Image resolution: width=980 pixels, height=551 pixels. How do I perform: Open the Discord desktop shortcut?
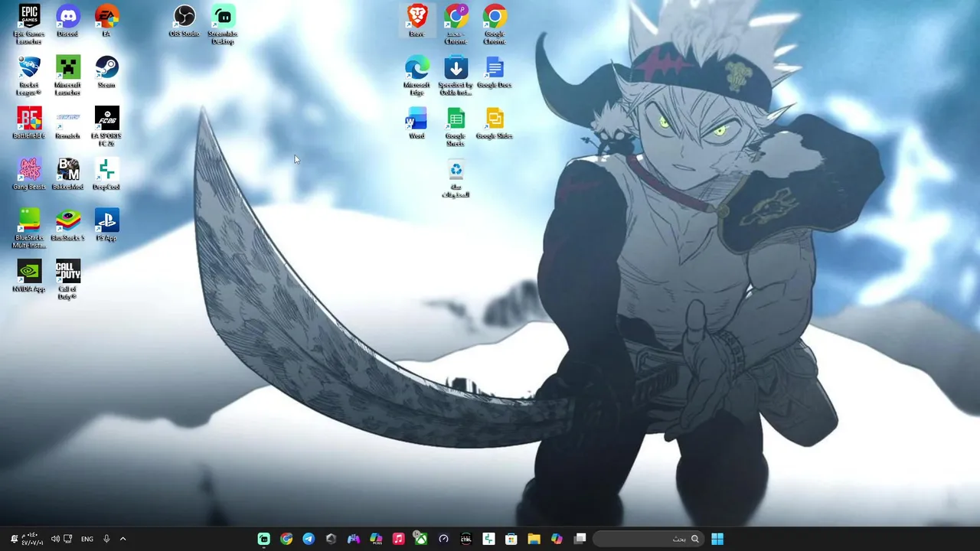coord(67,21)
